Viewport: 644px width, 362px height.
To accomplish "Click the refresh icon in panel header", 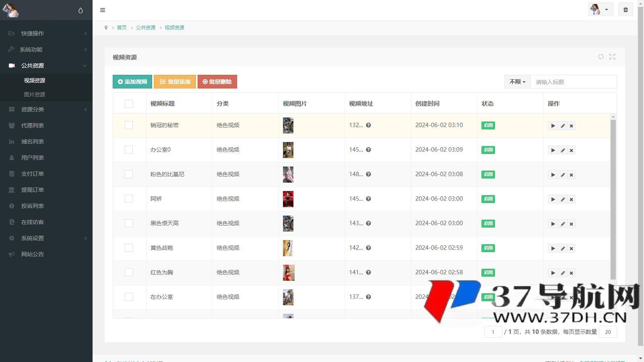I will coord(601,57).
